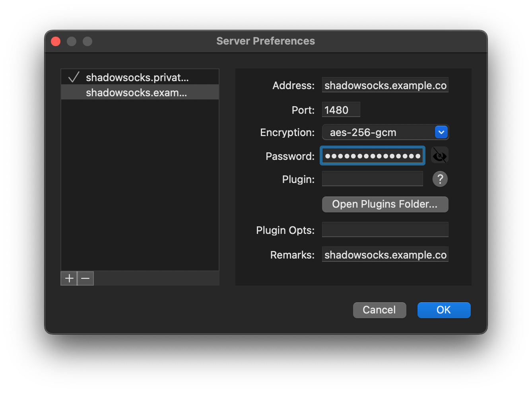Click the empty Plugin field

[372, 179]
